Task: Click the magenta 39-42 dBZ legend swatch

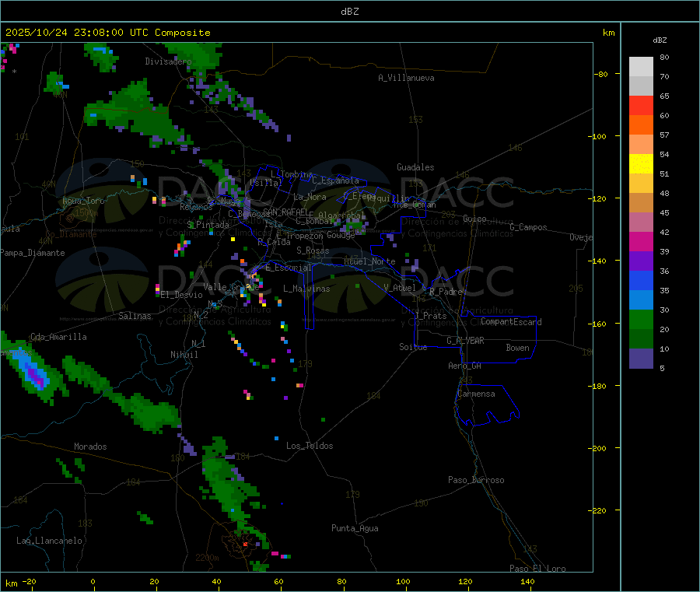Action: tap(641, 241)
